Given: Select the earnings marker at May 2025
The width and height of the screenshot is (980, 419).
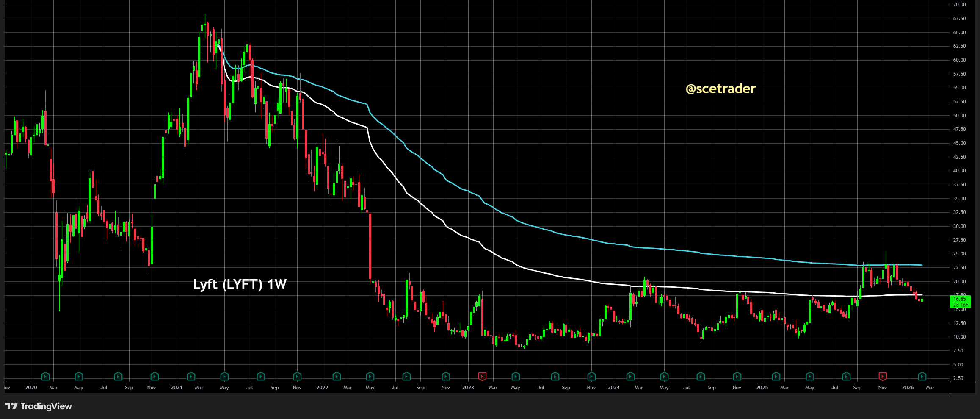Looking at the screenshot, I should tap(809, 376).
